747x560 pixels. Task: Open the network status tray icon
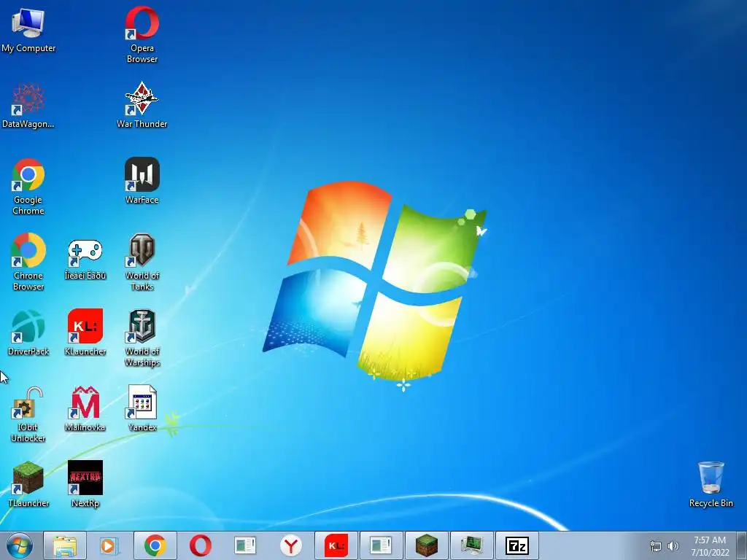point(656,546)
